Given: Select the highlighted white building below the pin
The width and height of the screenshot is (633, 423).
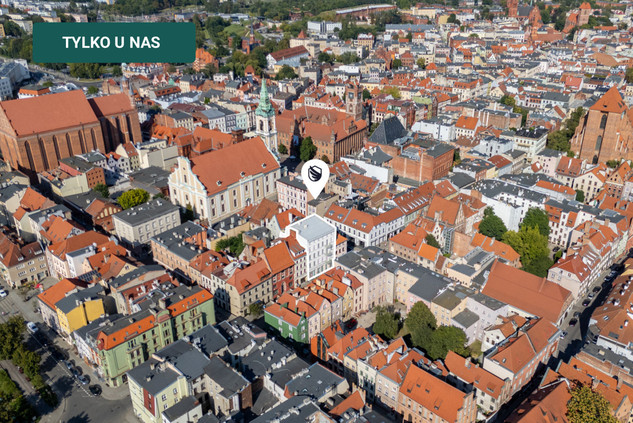Looking at the screenshot, I should (x=313, y=244).
